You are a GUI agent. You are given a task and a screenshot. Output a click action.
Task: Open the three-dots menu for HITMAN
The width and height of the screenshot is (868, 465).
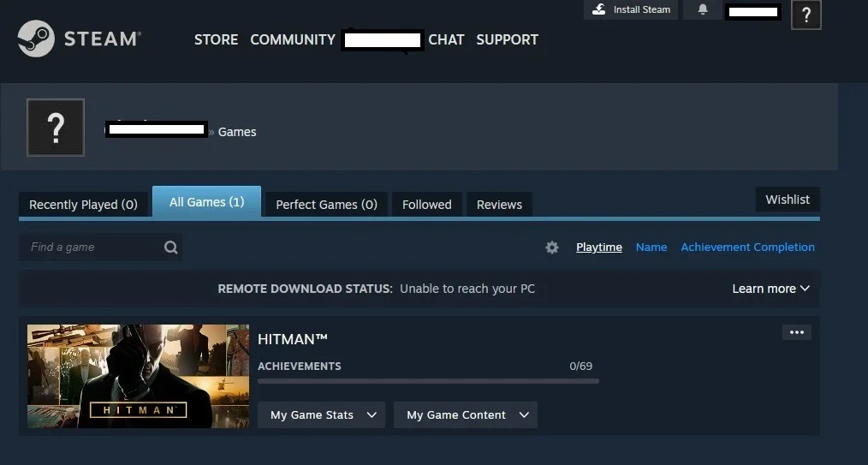pyautogui.click(x=797, y=332)
